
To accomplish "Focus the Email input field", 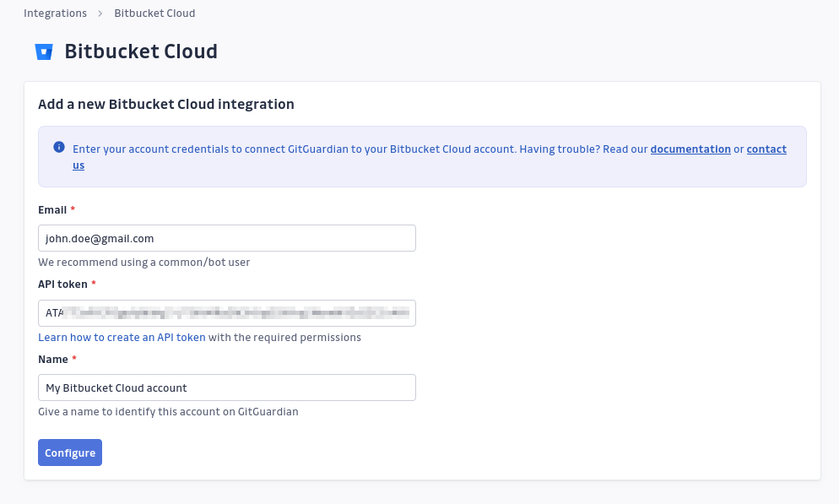I will [x=227, y=238].
